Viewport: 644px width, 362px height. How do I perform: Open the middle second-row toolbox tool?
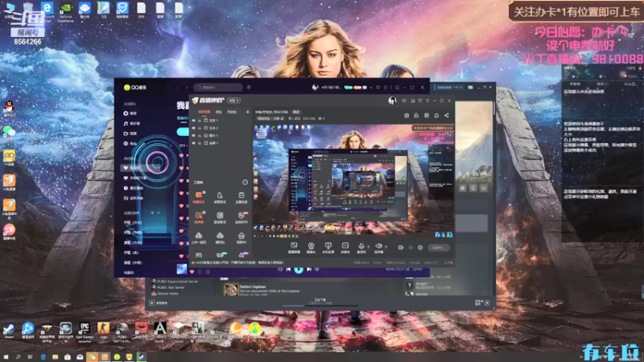(220, 217)
